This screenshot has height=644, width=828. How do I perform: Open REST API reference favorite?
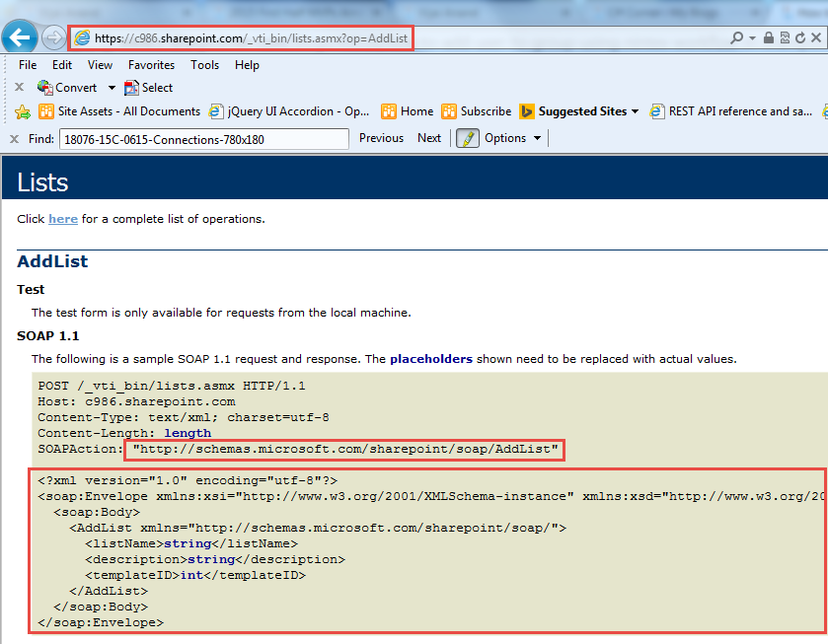tap(731, 111)
